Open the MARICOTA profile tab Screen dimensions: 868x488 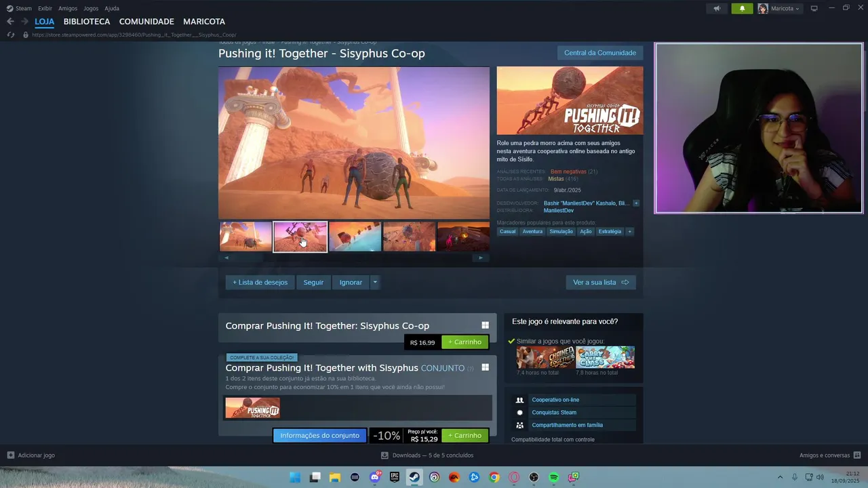click(x=204, y=22)
